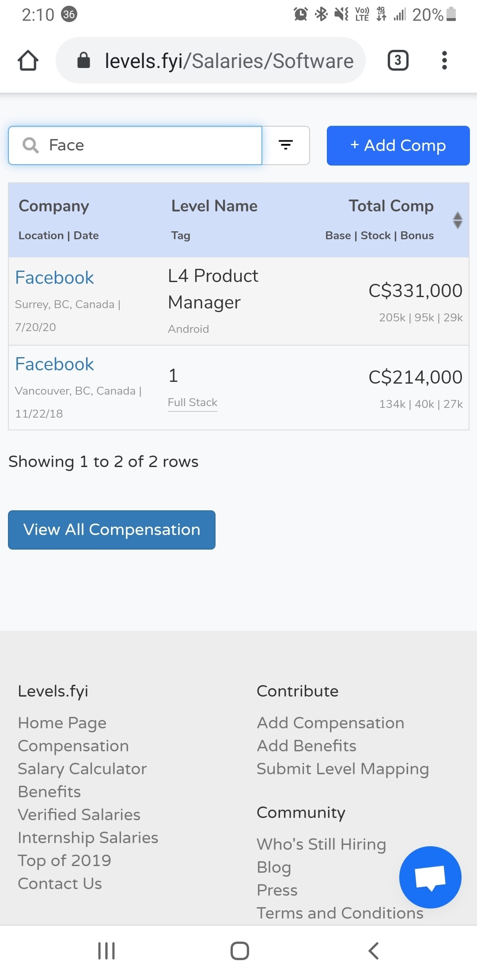Viewport: 477px width, 980px height.
Task: Tap the padlock site security icon
Action: 83,60
